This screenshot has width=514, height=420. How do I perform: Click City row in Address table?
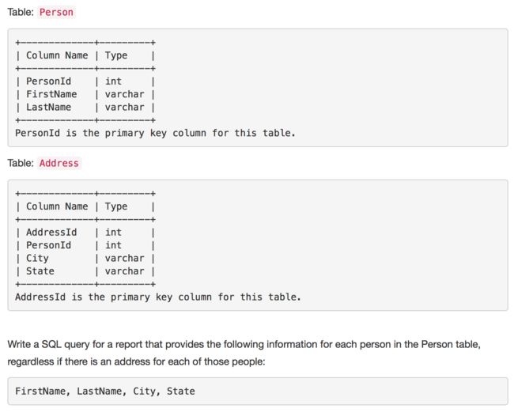point(85,259)
